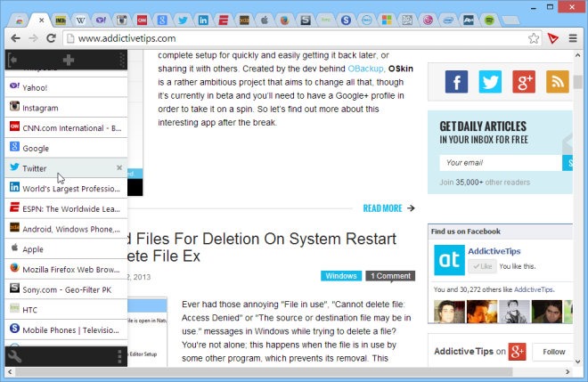Open the OBackup link in article
Screen dimensions: 588x382
pos(365,69)
